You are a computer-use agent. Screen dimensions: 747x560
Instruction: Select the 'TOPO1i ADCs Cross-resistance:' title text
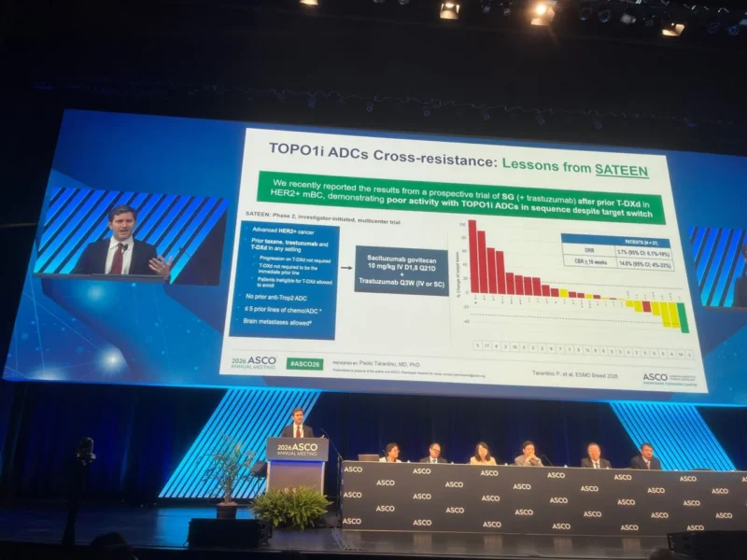(383, 155)
